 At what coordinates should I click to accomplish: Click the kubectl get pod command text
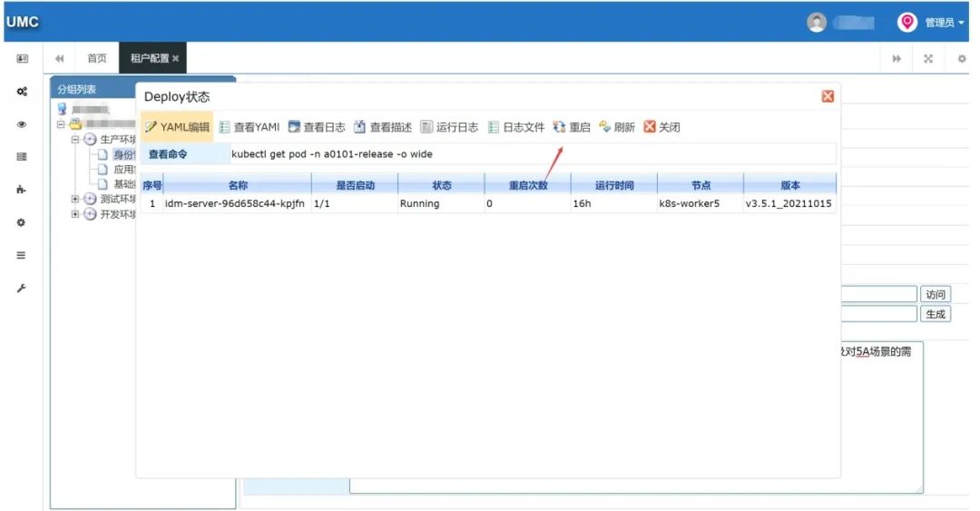click(x=332, y=154)
